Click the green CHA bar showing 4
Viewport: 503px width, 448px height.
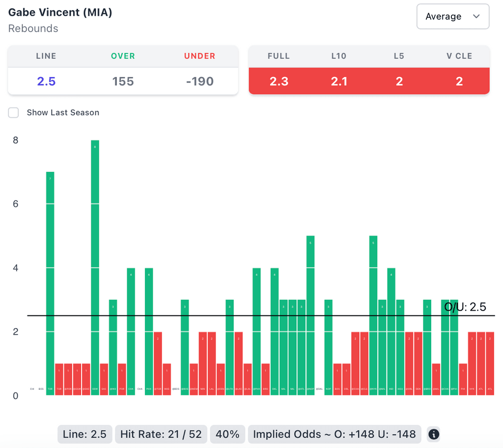(x=131, y=331)
